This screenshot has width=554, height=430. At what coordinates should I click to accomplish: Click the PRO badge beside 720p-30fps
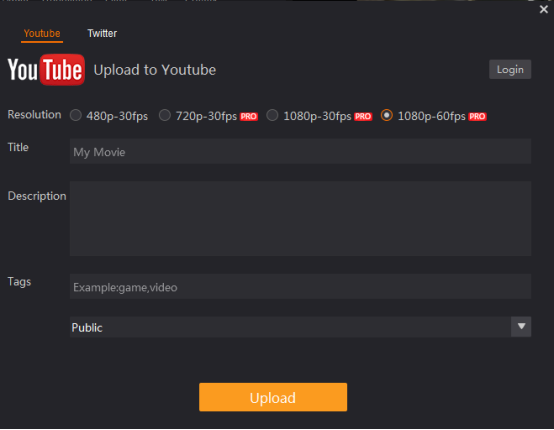(249, 117)
